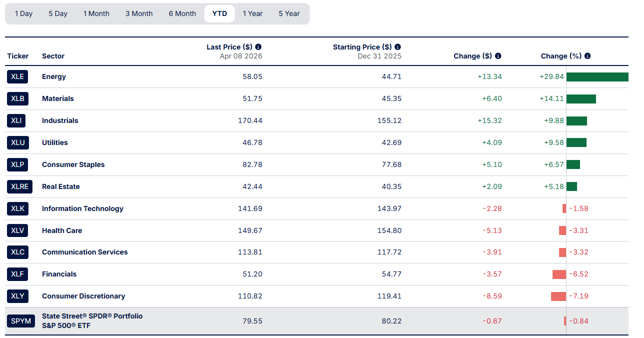Click the Last Price ($) column header
644x338 pixels.
(230, 47)
